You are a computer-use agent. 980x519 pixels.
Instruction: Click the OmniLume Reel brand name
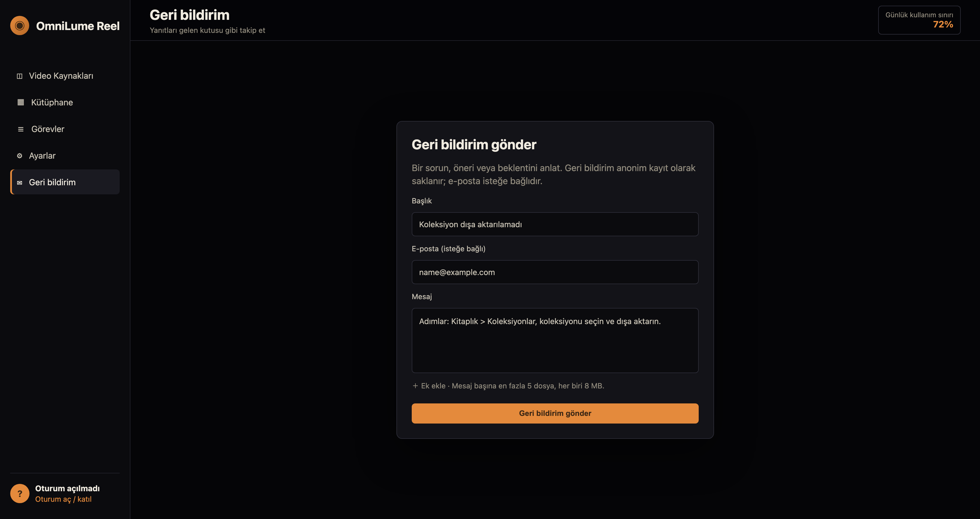(x=78, y=26)
